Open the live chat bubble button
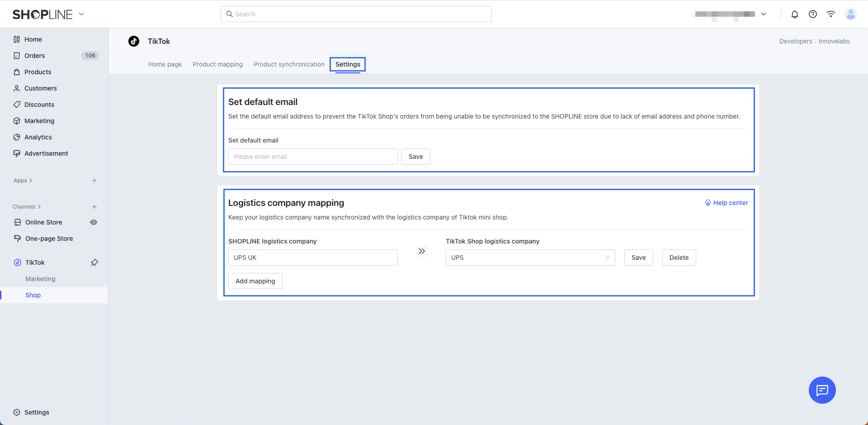 click(x=821, y=390)
